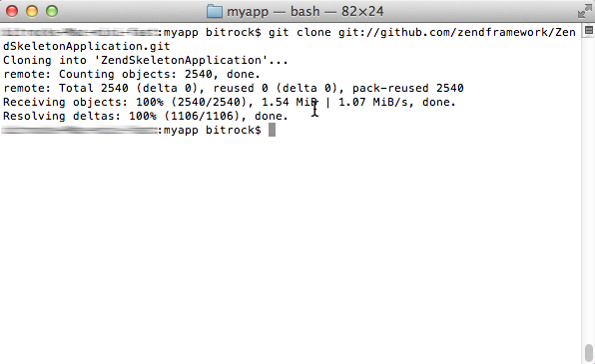Click the myapp folder proxy icon in title

coord(215,11)
